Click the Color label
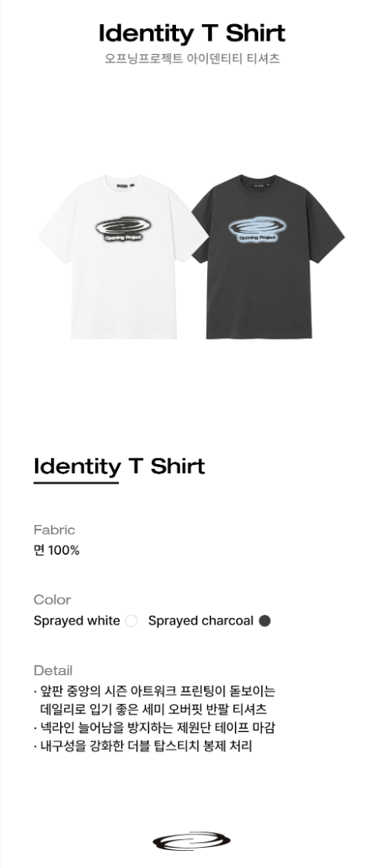This screenshot has width=366, height=868. 52,600
